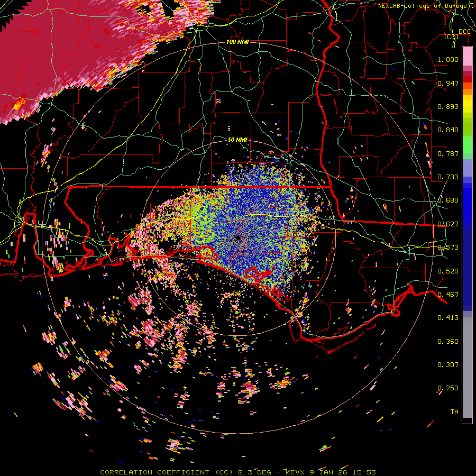Click the DCC label above the color scale
Screen dimensions: 476x476
(x=464, y=32)
